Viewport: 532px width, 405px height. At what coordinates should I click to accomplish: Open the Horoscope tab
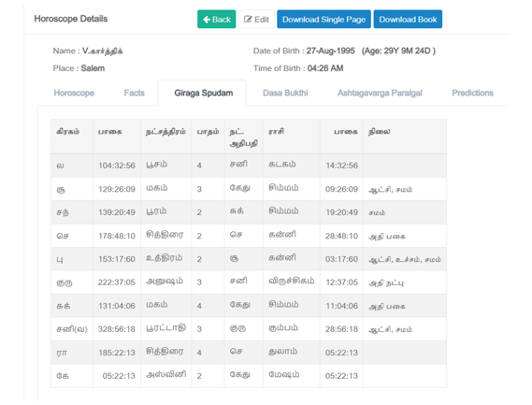[74, 93]
